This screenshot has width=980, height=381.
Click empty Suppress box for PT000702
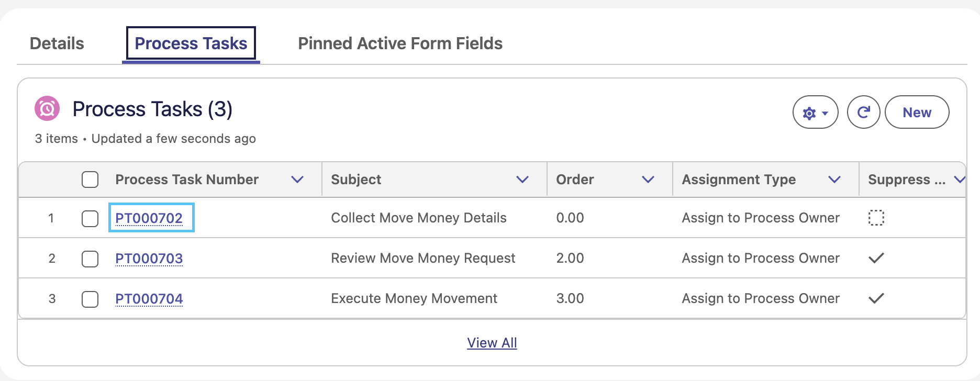click(876, 218)
